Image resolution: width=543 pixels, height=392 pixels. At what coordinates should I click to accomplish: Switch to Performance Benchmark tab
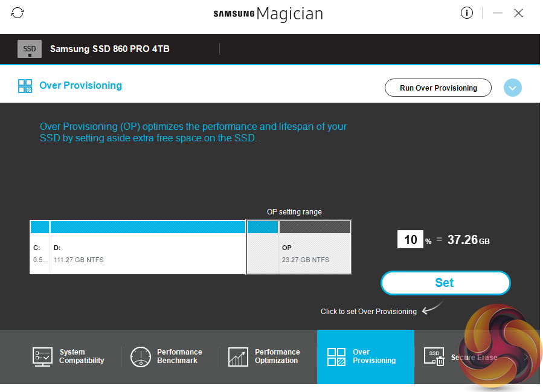pyautogui.click(x=170, y=357)
